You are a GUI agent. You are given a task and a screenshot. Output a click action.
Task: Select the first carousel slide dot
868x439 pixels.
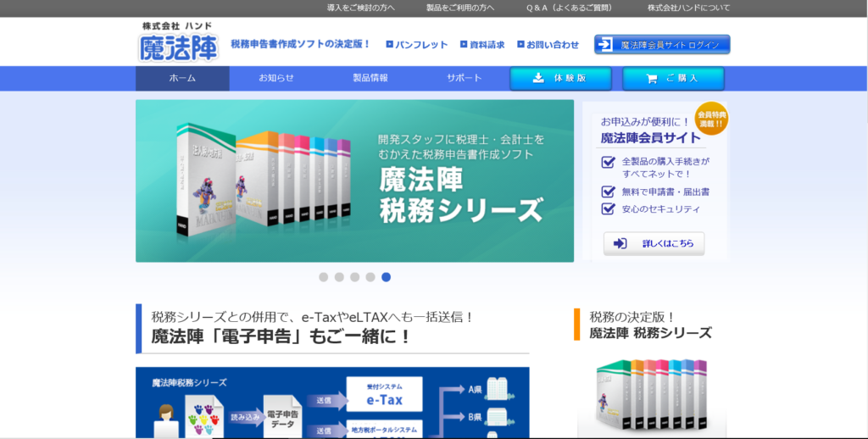324,277
